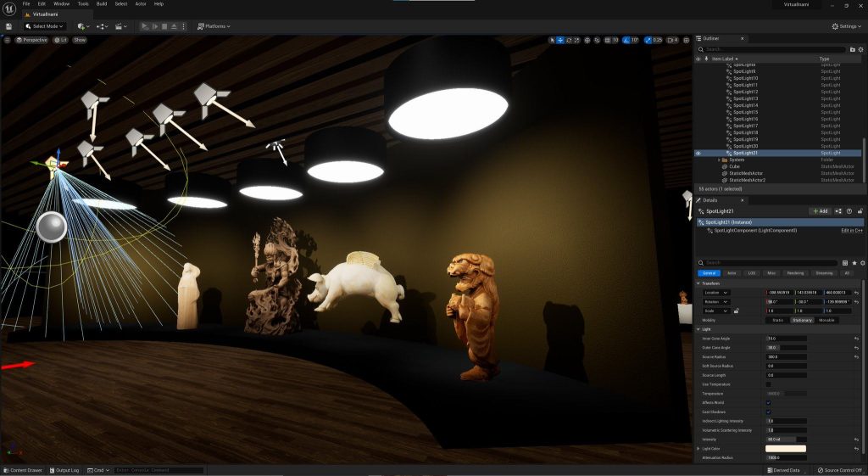The height and width of the screenshot is (476, 868).
Task: Open Outliner settings gear icon
Action: tap(860, 49)
